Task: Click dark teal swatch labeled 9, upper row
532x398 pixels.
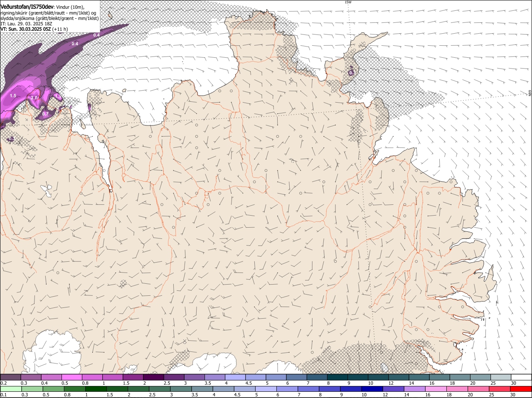Action: [x=358, y=377]
